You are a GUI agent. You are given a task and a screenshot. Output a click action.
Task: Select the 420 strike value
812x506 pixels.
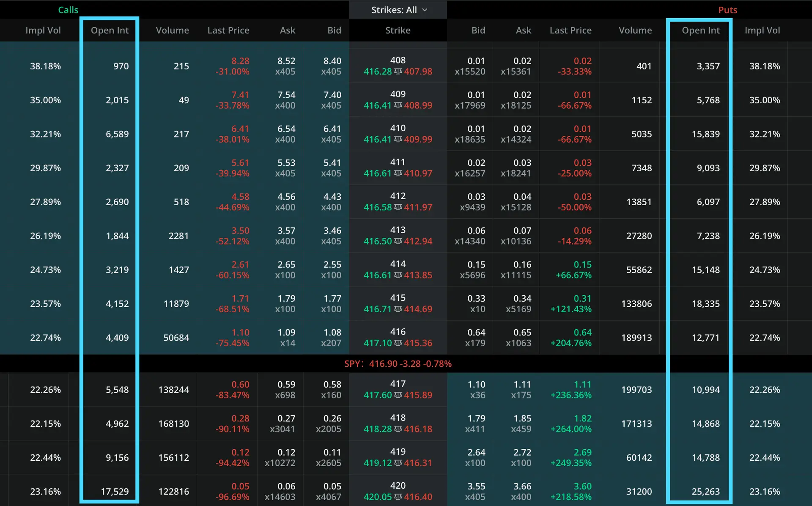coord(398,486)
